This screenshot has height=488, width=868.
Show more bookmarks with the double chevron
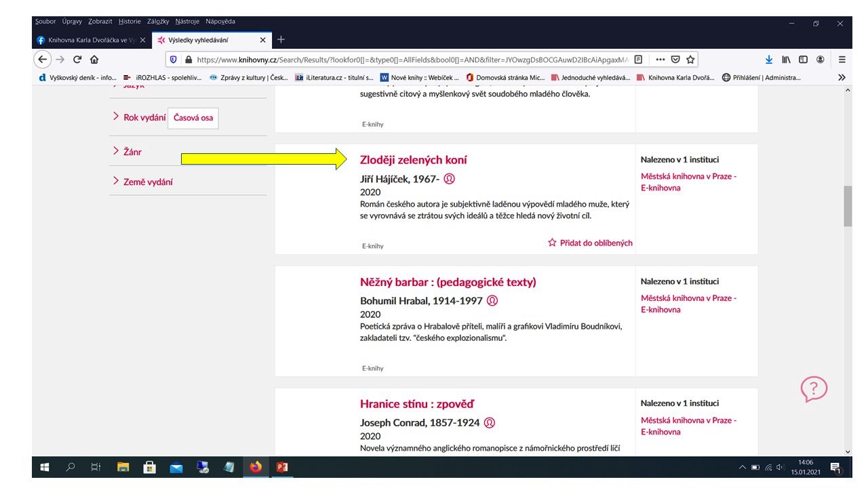click(842, 77)
